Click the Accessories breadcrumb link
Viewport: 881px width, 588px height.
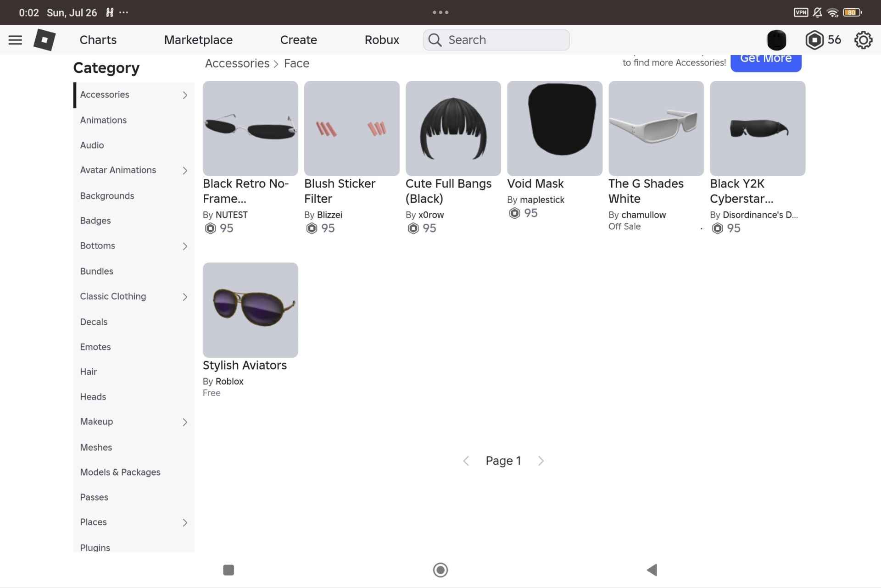click(237, 63)
